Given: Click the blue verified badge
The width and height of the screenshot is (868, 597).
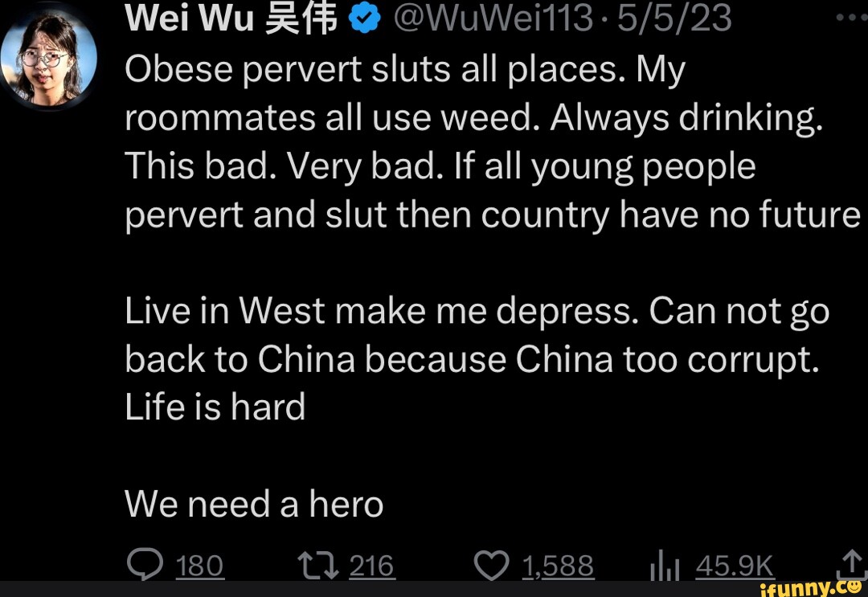Looking at the screenshot, I should (x=365, y=18).
